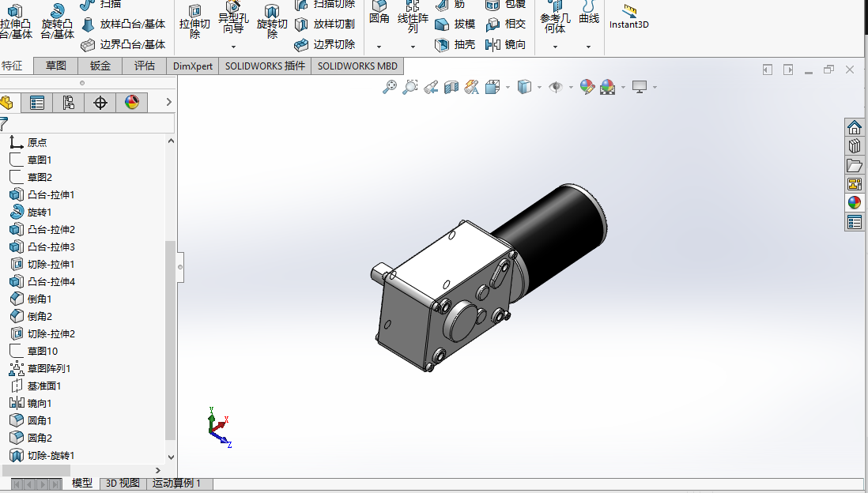868x493 pixels.
Task: Open the DisplayManager panel tab
Action: (132, 103)
